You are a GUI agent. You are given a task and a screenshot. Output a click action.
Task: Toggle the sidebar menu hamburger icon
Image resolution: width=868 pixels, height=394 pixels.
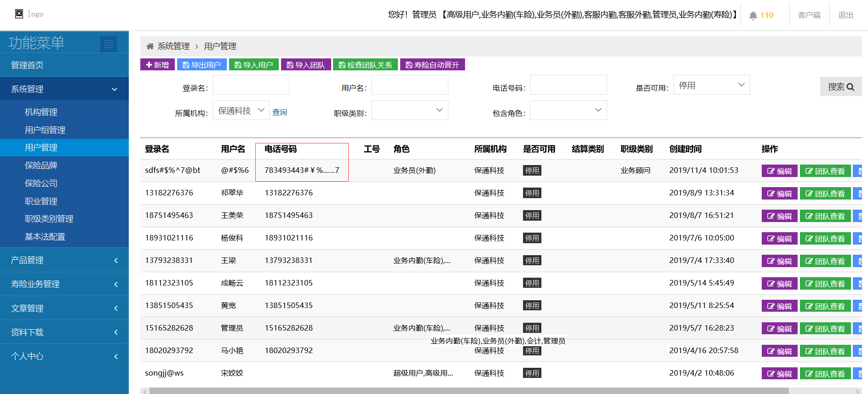109,44
